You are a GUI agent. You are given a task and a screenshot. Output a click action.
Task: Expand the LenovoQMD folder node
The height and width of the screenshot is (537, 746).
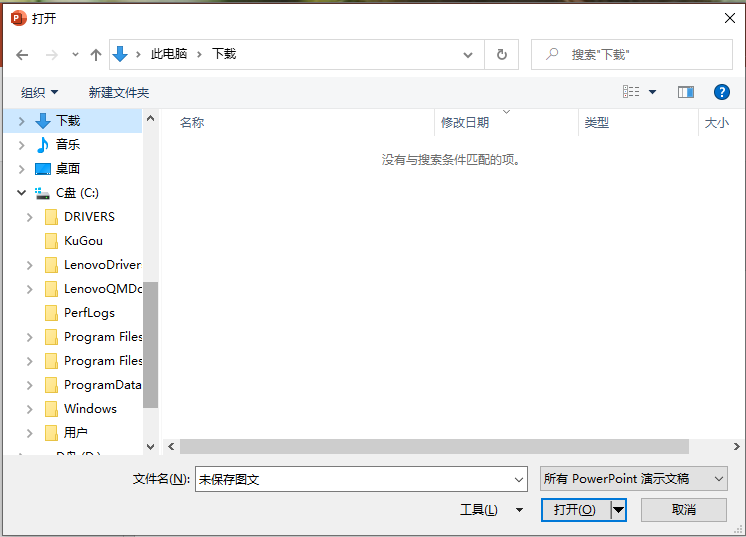point(29,289)
